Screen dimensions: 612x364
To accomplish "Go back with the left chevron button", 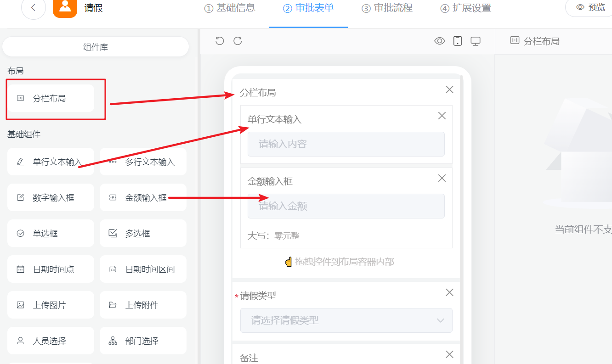I will click(33, 7).
